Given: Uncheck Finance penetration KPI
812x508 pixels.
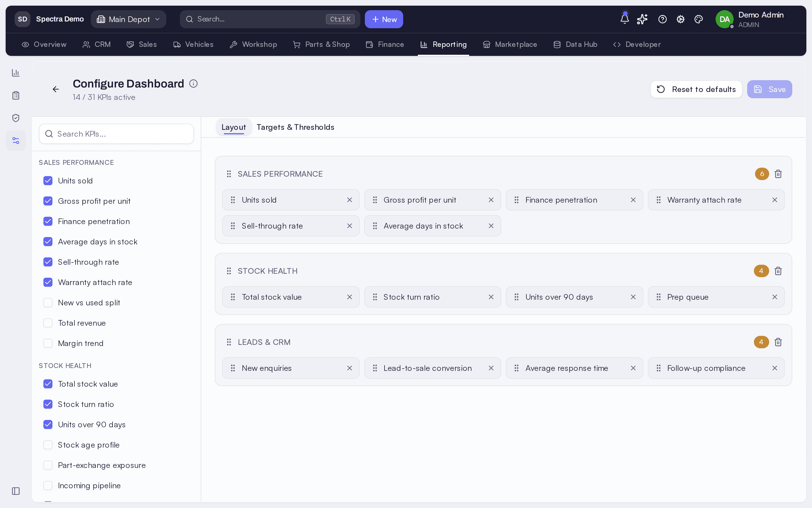Looking at the screenshot, I should (x=48, y=222).
